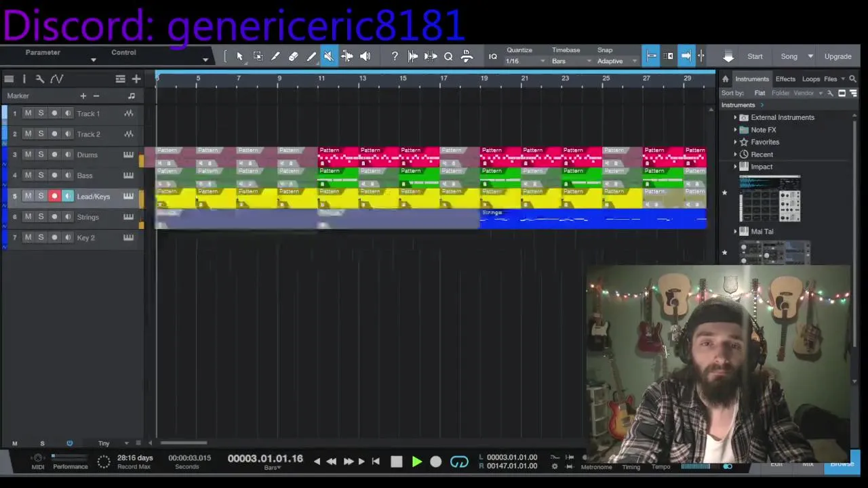Click the Upgrade button
This screenshot has height=488, width=868.
(838, 57)
